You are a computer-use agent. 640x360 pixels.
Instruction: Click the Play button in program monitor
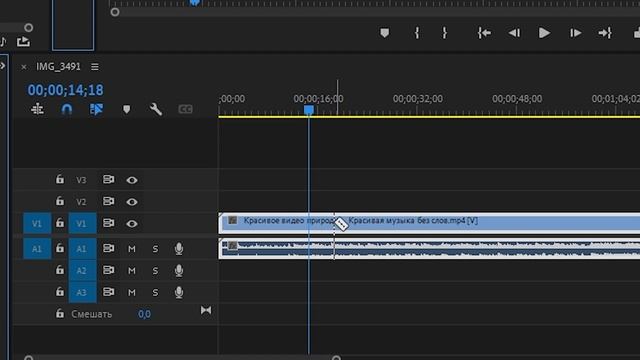pyautogui.click(x=544, y=33)
